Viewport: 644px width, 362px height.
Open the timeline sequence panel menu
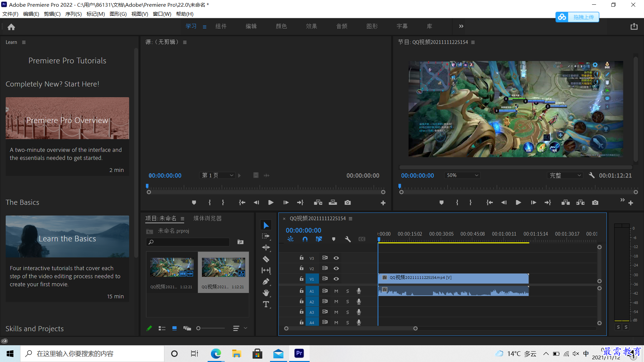[x=351, y=219]
